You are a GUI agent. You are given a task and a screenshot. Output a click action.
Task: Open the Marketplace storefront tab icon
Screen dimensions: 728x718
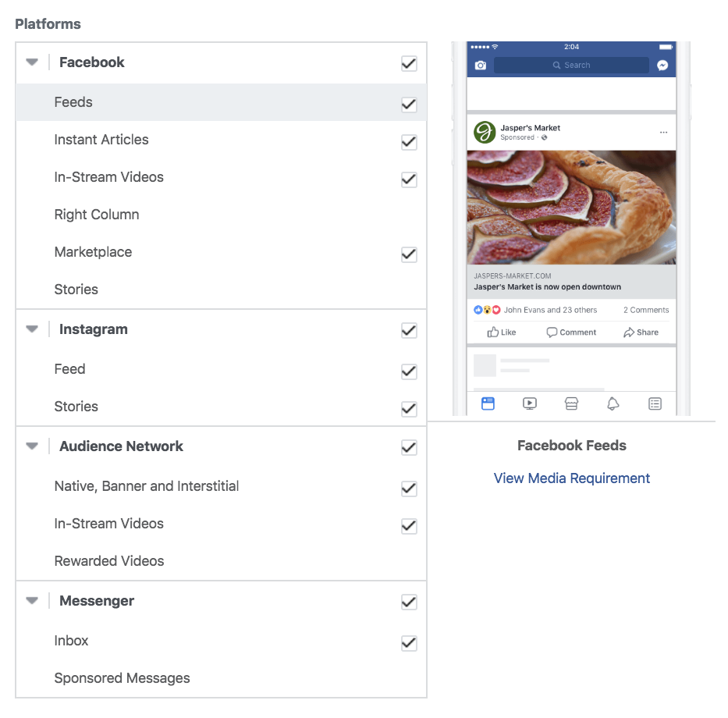point(571,403)
